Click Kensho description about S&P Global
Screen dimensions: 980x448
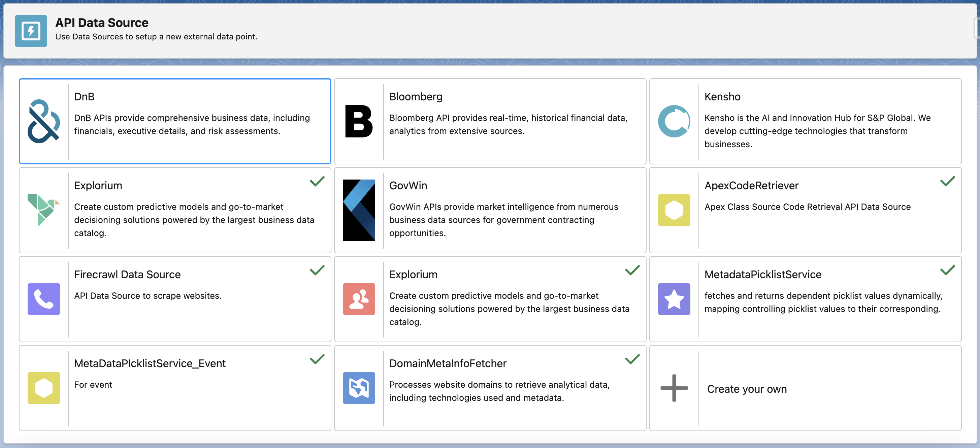coord(818,131)
